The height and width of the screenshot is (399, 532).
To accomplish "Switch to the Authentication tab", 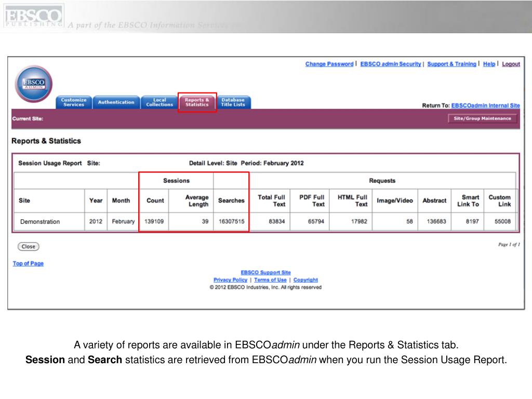I will click(116, 102).
